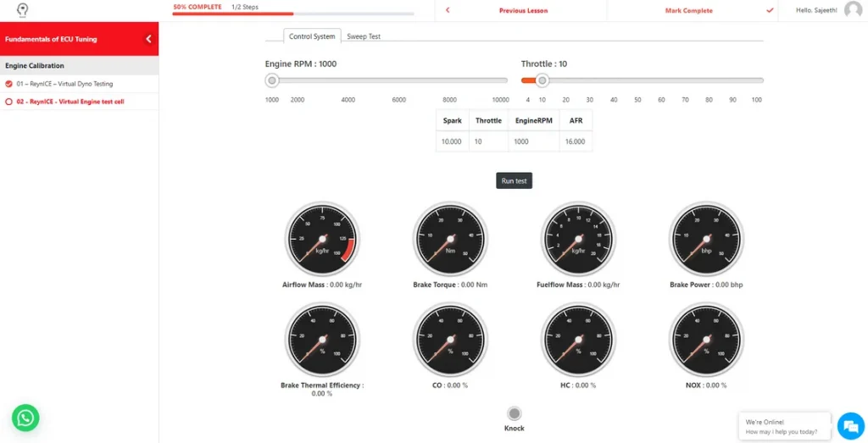Select the Control System tab

click(312, 36)
